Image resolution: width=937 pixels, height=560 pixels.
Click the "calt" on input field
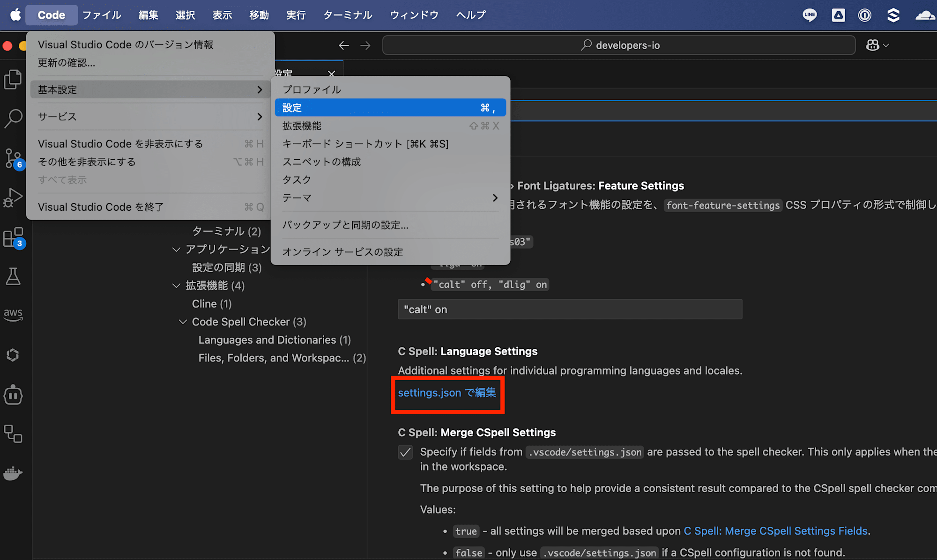[x=570, y=309]
